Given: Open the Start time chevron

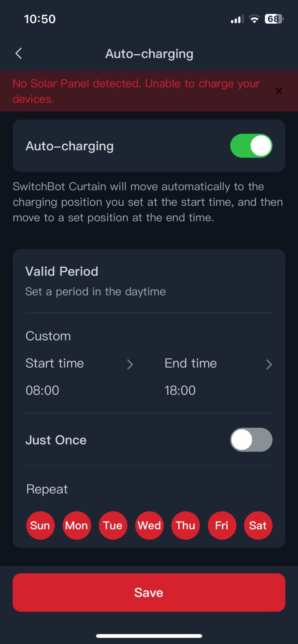Looking at the screenshot, I should coord(130,364).
